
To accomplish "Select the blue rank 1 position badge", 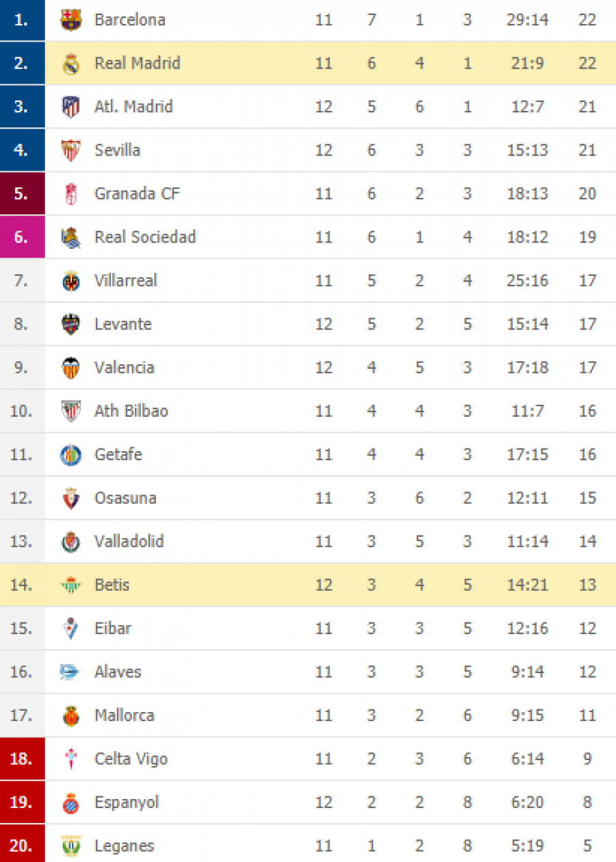I will click(x=22, y=20).
